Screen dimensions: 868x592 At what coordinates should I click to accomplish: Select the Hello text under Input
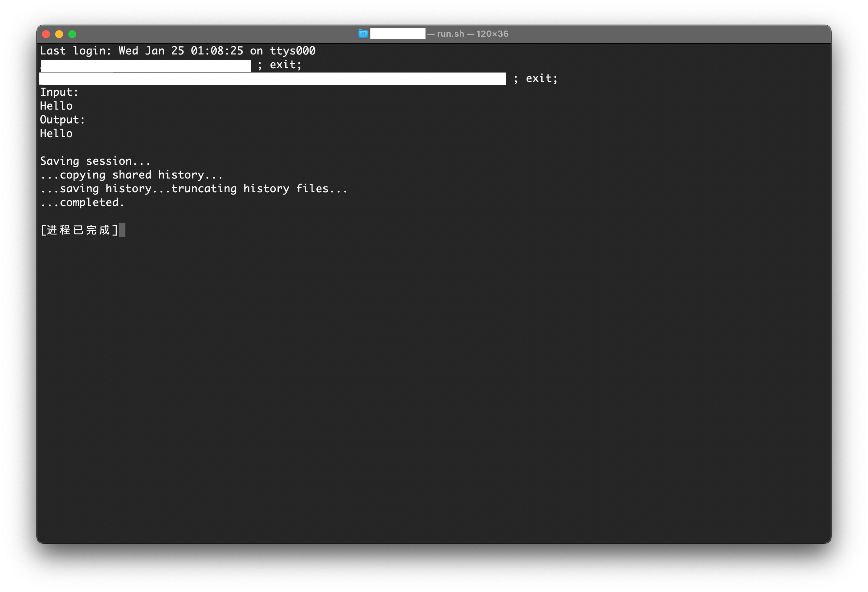56,106
